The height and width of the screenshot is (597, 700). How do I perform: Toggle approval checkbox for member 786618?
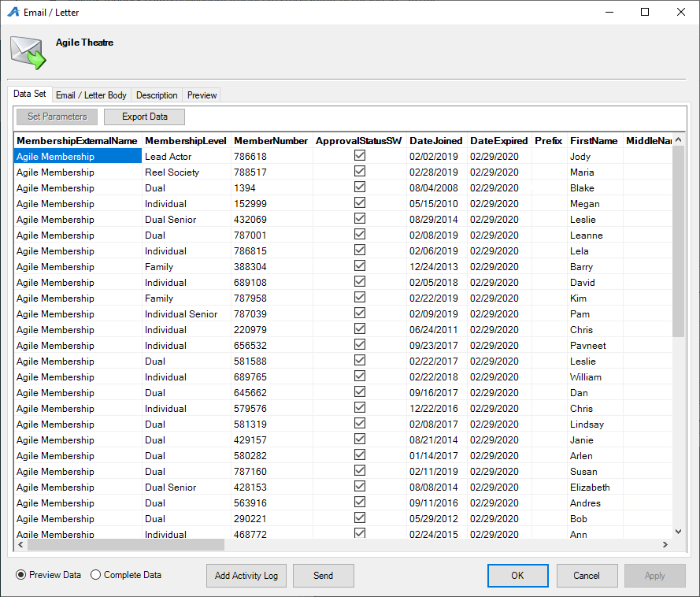pyautogui.click(x=360, y=155)
